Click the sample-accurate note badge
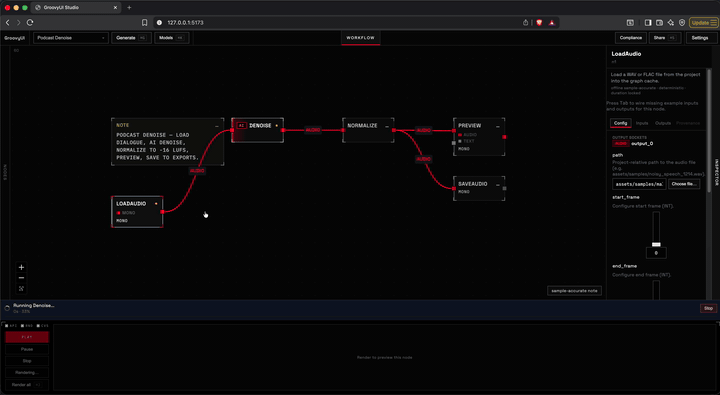The image size is (720, 395). [x=574, y=291]
